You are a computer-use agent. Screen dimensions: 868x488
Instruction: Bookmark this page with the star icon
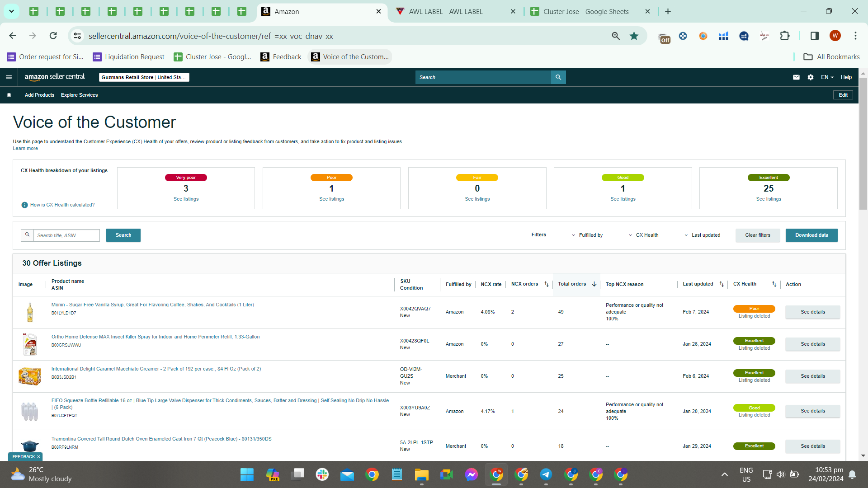(634, 36)
